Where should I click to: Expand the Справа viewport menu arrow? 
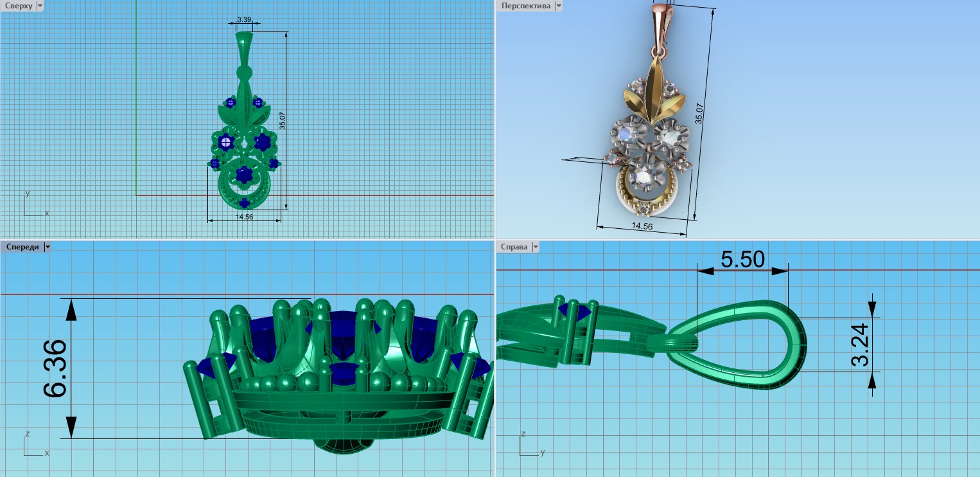536,247
